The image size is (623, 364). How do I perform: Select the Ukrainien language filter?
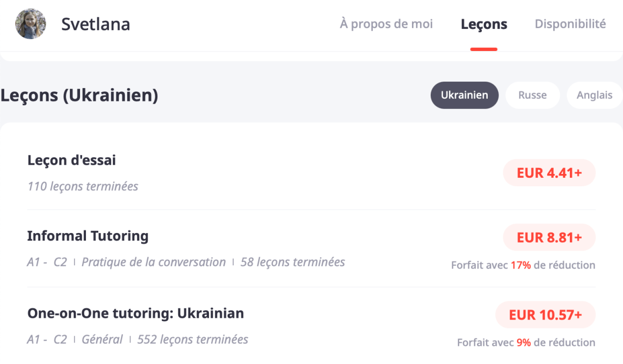[464, 96]
